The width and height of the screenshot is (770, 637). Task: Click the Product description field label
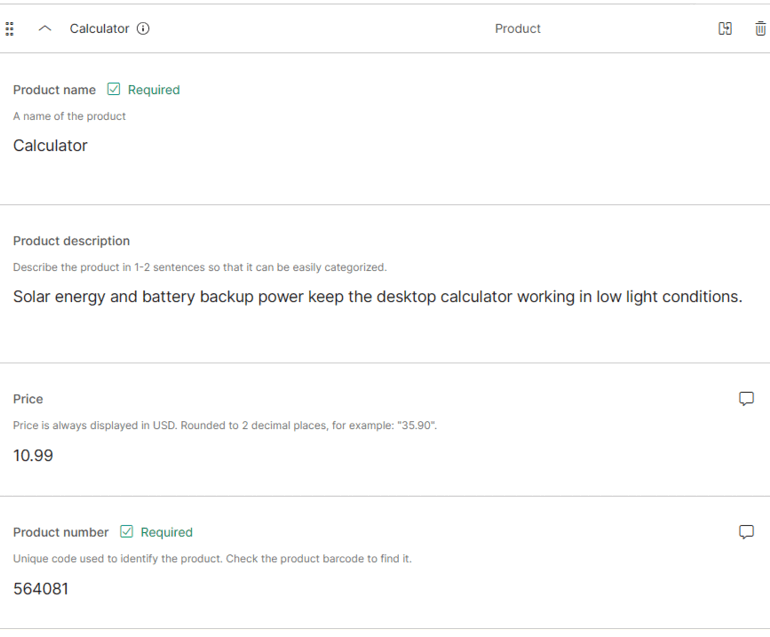click(71, 241)
